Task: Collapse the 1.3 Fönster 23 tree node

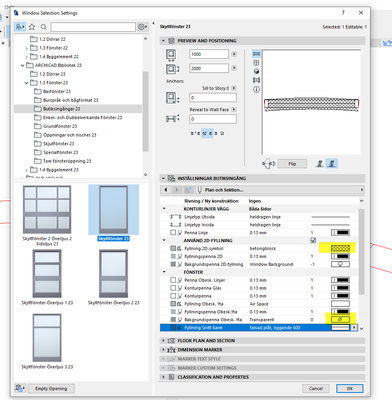Action: (26, 83)
